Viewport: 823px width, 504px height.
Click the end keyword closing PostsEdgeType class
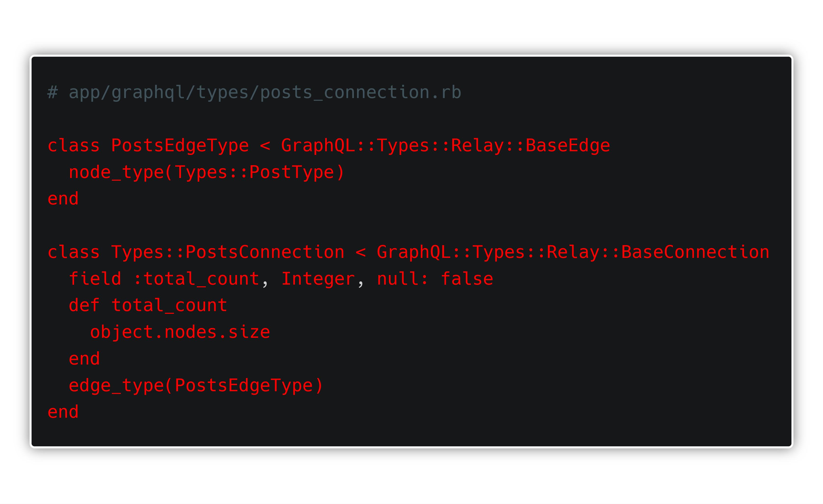(x=63, y=199)
